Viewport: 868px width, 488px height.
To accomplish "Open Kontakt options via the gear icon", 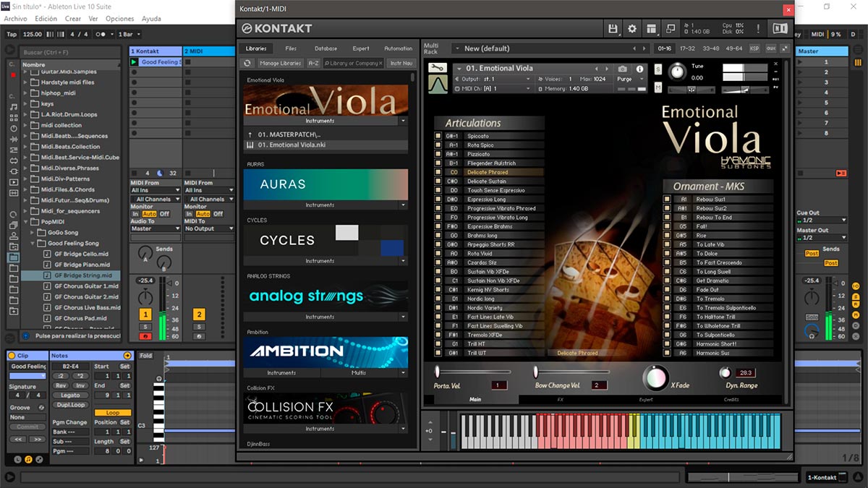I will point(632,28).
